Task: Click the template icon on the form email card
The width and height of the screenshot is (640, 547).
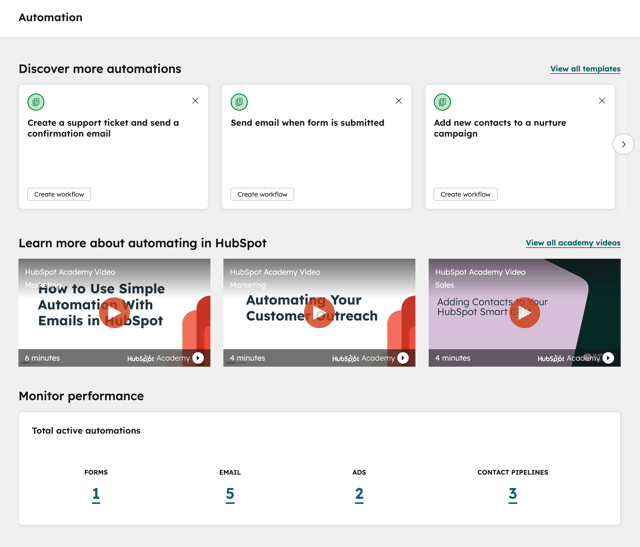Action: [239, 102]
